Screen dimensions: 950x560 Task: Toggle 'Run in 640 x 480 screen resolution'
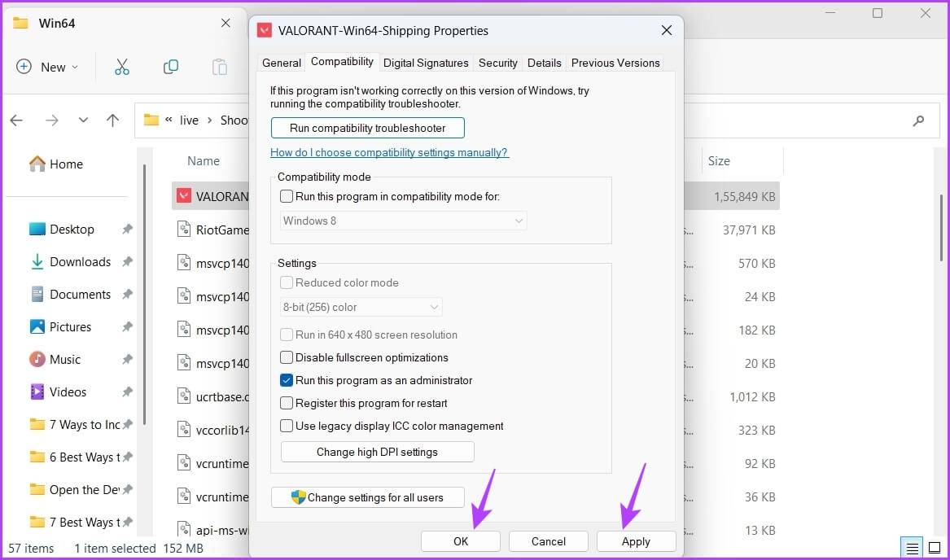click(287, 335)
